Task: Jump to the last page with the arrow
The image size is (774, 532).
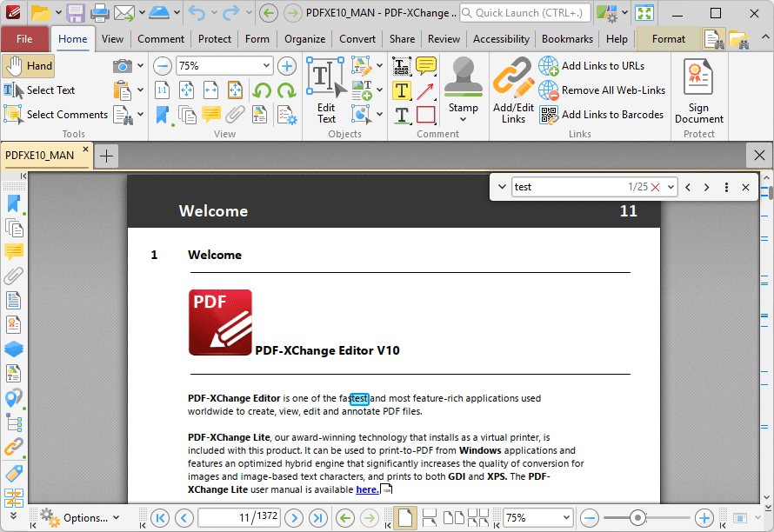Action: [x=316, y=517]
